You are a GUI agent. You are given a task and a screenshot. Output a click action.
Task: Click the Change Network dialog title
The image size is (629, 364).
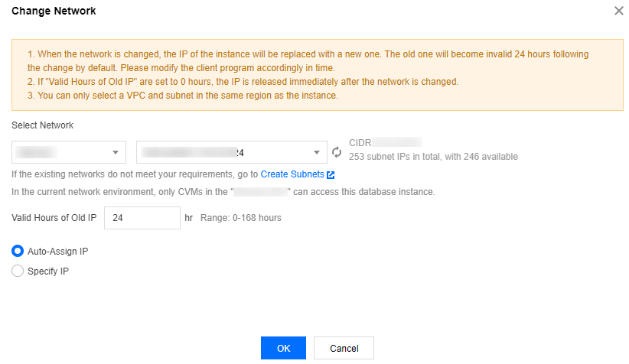coord(54,11)
